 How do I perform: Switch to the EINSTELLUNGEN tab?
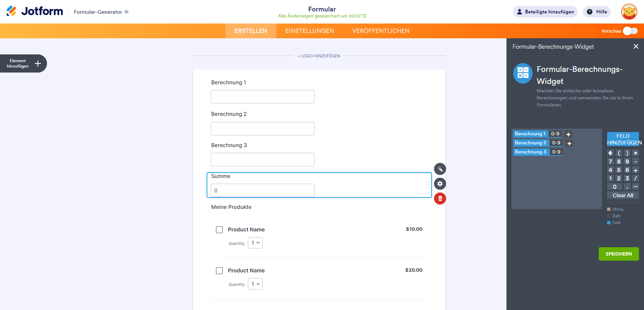click(x=310, y=31)
